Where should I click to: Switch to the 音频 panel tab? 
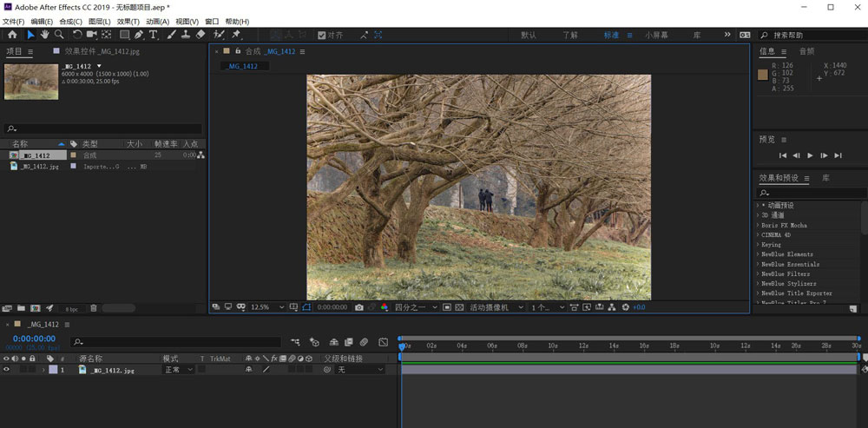coord(806,51)
